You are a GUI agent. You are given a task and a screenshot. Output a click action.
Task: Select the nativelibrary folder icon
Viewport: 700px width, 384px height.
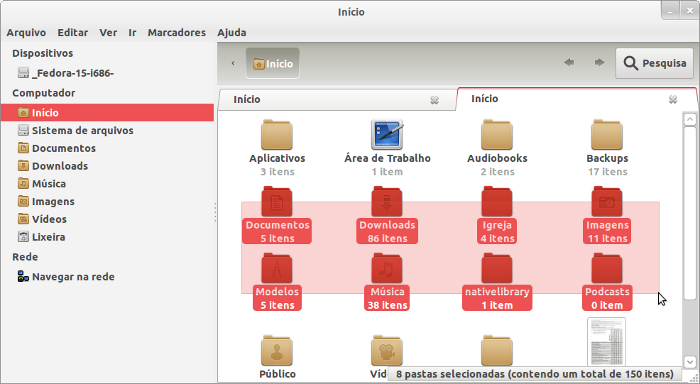click(x=497, y=268)
